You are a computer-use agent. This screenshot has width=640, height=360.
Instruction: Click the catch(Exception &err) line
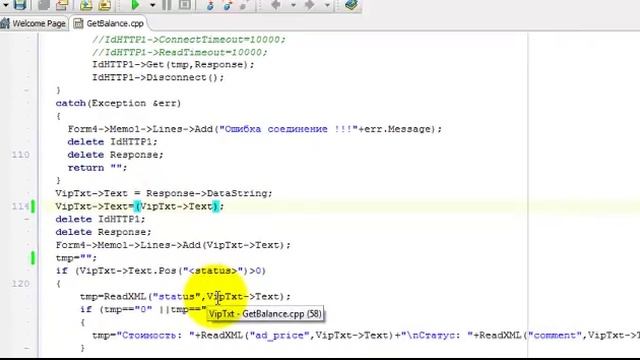click(x=118, y=103)
